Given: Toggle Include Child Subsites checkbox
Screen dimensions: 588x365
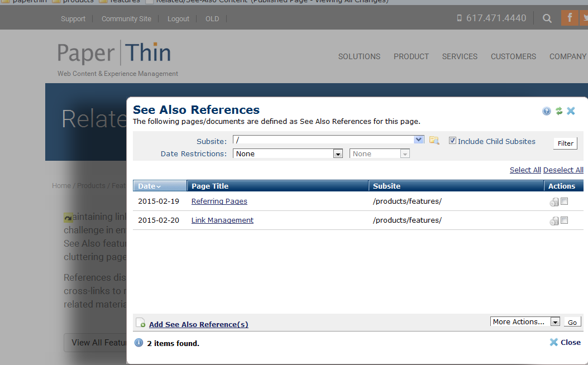Looking at the screenshot, I should click(x=453, y=141).
